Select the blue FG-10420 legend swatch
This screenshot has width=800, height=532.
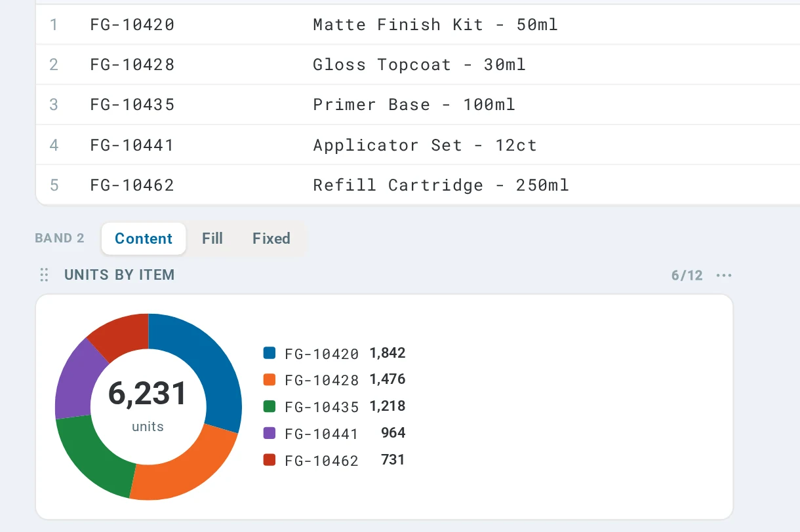pos(269,353)
